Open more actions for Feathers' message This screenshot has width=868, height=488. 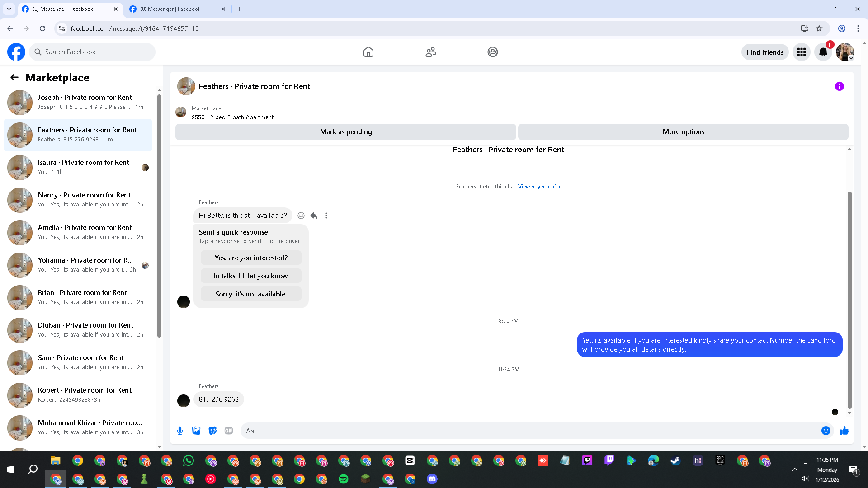(326, 216)
